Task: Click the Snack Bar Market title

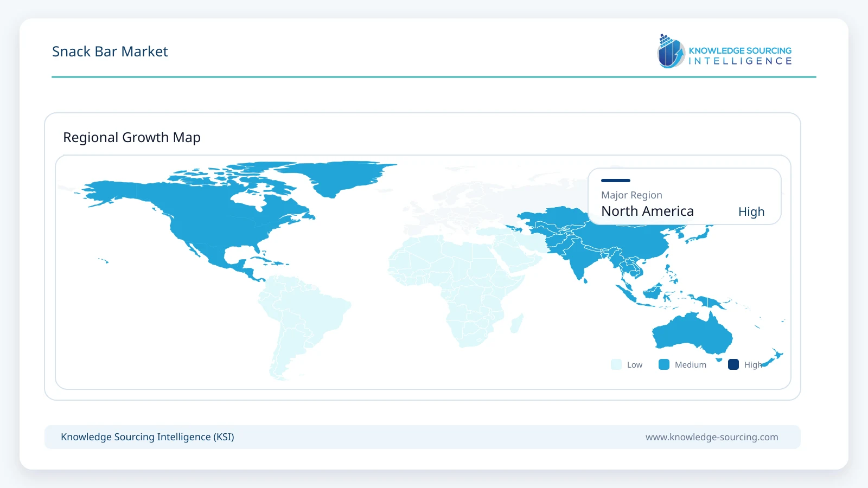Action: 110,52
